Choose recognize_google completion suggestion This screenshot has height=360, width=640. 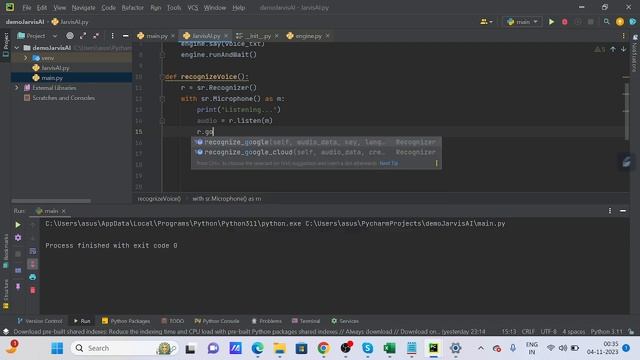tap(316, 142)
